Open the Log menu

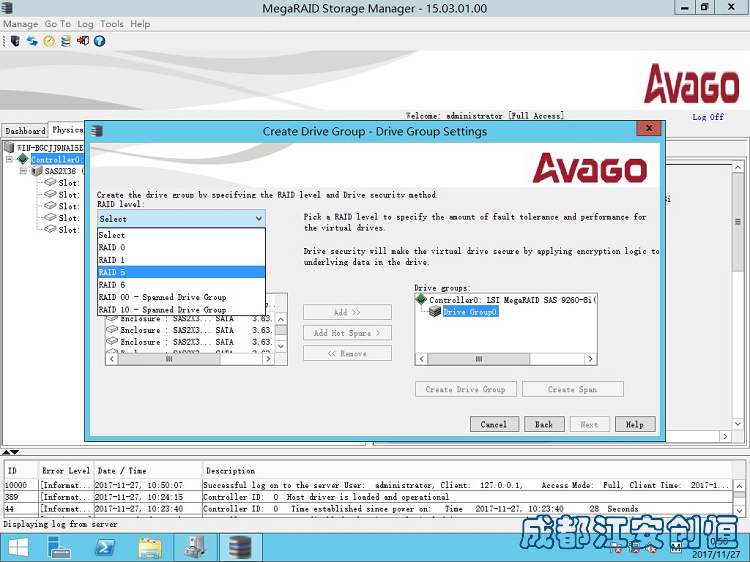pyautogui.click(x=85, y=24)
